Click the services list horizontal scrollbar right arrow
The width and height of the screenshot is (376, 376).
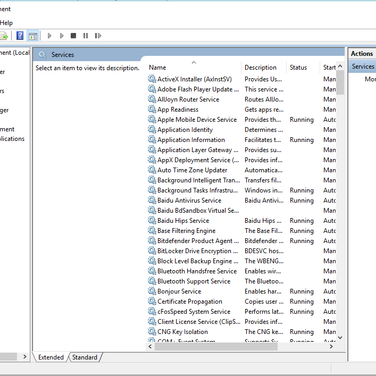(x=331, y=347)
